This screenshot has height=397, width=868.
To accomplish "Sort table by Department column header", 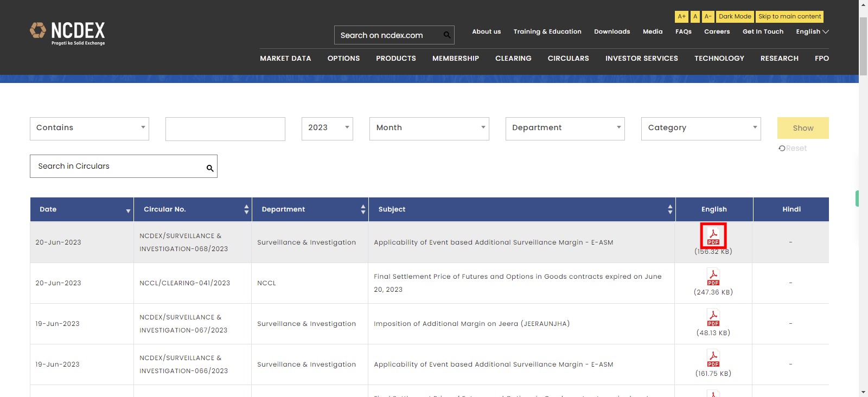I will pyautogui.click(x=310, y=209).
